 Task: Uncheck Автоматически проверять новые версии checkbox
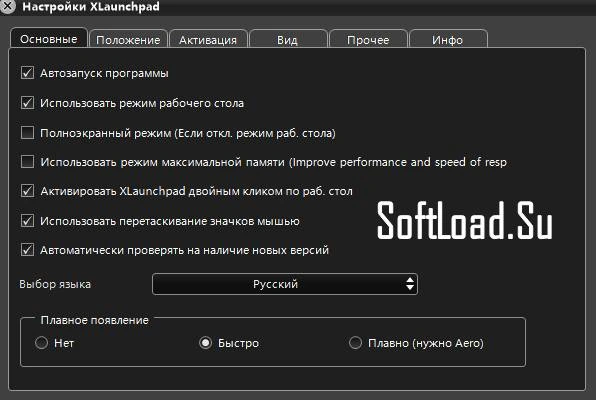(27, 250)
